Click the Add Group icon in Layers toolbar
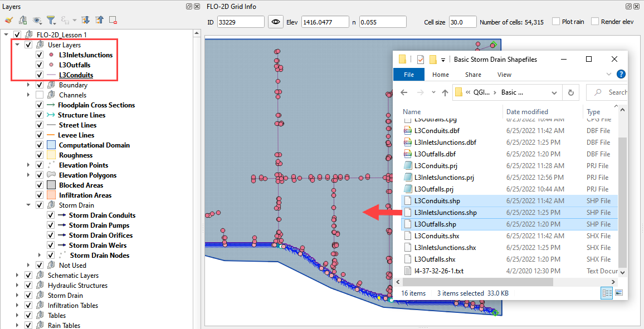Viewport: 644px width, 329px height. click(x=23, y=20)
